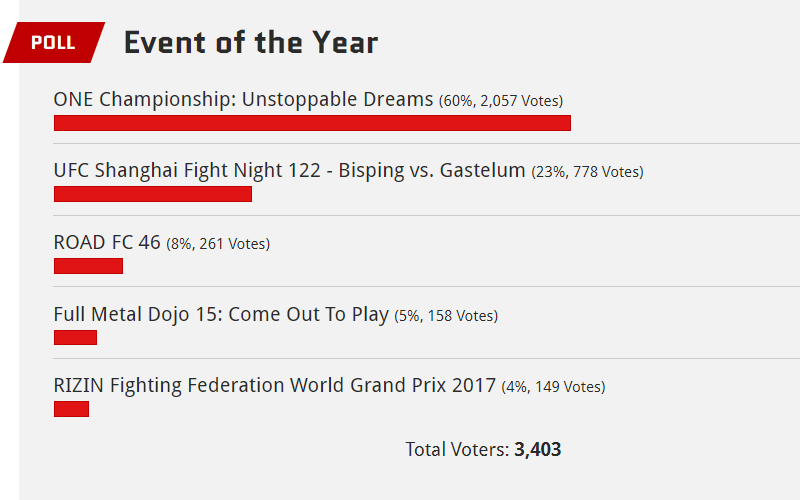
Task: Select UFC Shanghai Fight Night 122 option
Action: 289,170
